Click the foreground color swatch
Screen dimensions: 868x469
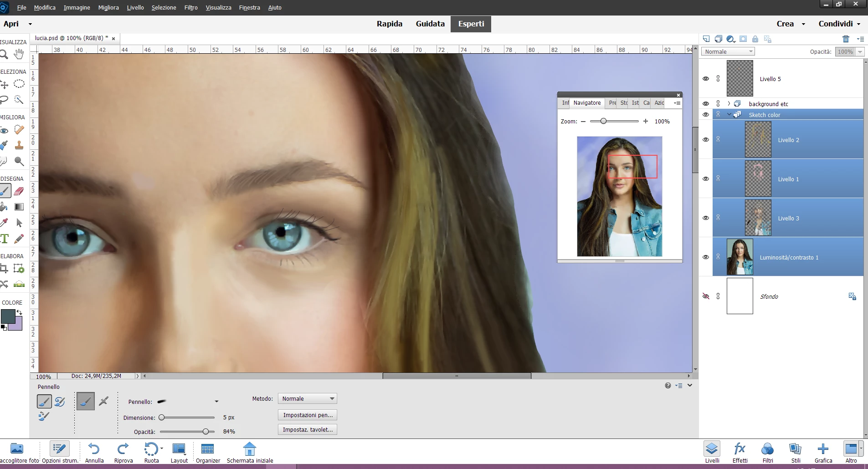coord(8,316)
